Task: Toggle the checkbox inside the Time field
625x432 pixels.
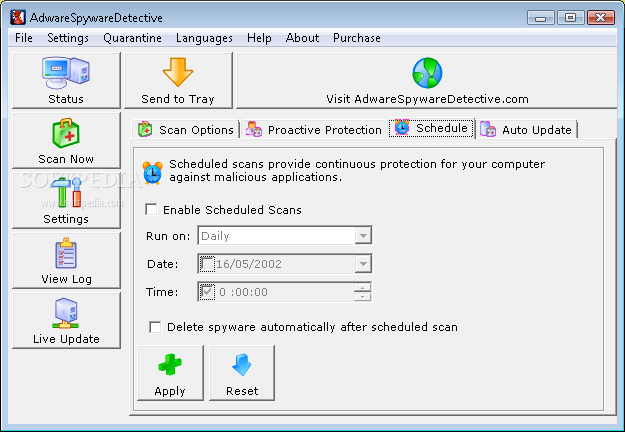Action: 207,292
